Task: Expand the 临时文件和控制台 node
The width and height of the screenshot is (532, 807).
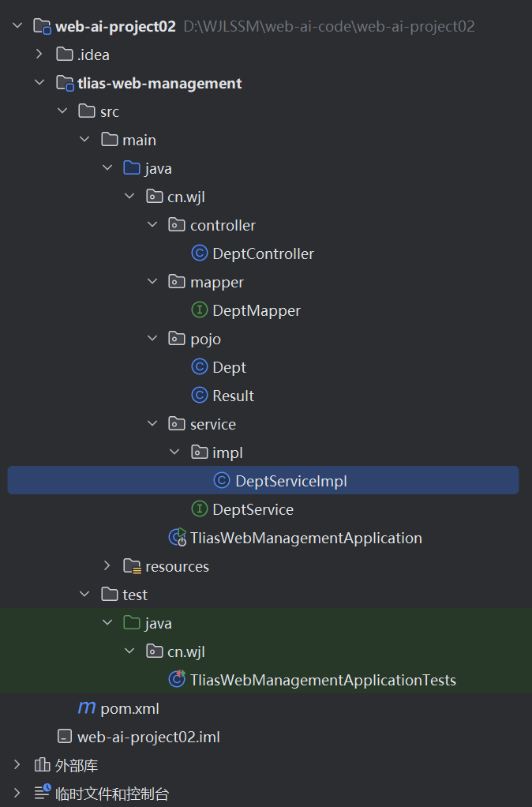Action: [17, 793]
